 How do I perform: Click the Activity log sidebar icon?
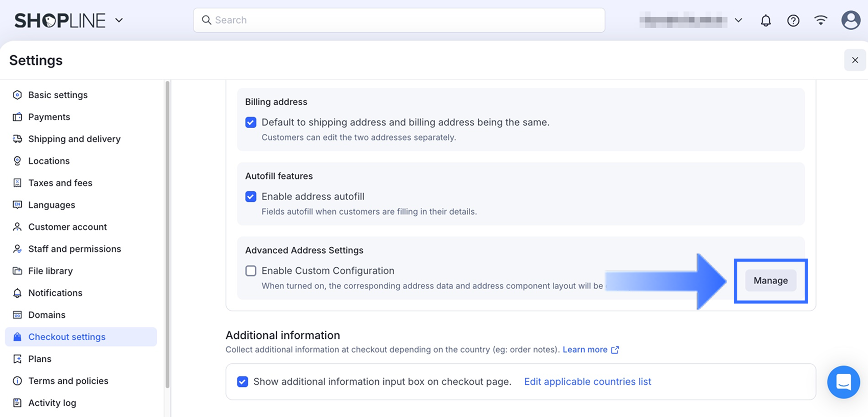click(x=17, y=403)
